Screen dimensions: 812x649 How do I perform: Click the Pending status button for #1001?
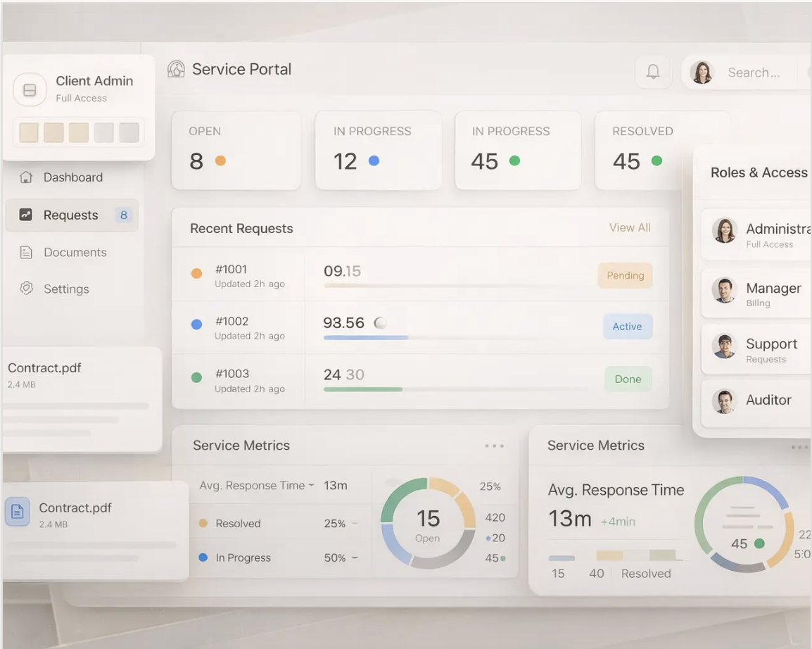point(625,275)
